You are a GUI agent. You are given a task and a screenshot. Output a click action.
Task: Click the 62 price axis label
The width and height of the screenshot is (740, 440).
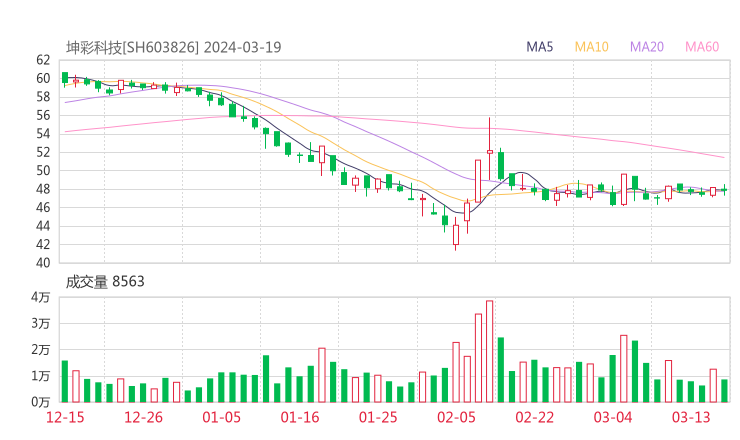(43, 60)
